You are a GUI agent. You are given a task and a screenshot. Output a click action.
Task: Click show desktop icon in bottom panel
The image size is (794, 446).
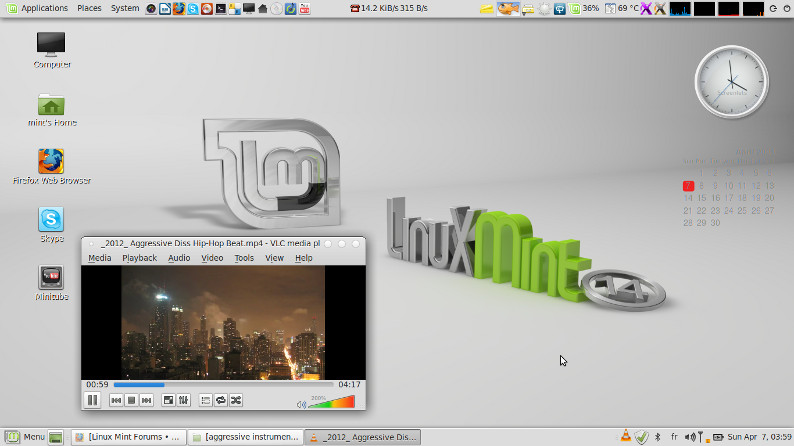(x=56, y=437)
